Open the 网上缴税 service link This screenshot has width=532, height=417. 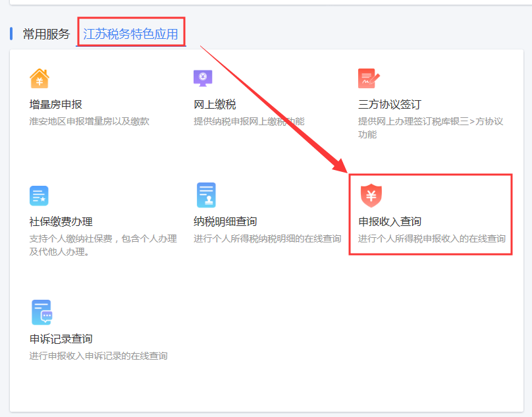[x=215, y=105]
